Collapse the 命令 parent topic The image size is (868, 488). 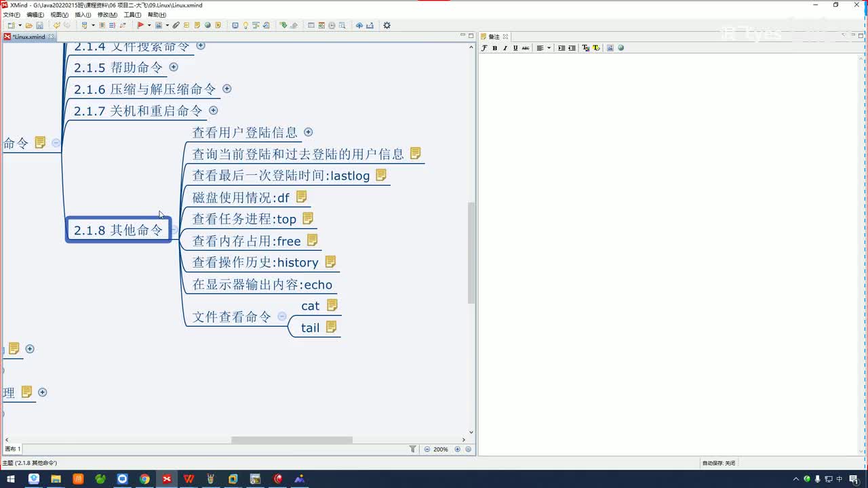56,143
